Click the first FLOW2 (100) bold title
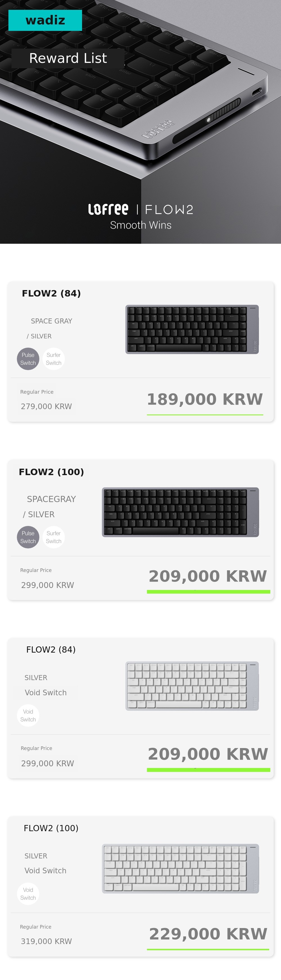This screenshot has height=980, width=281. [x=51, y=472]
